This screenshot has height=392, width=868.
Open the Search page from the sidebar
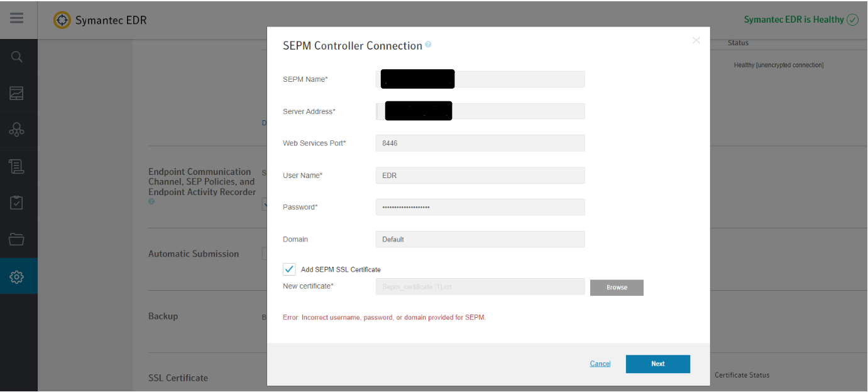click(x=17, y=57)
